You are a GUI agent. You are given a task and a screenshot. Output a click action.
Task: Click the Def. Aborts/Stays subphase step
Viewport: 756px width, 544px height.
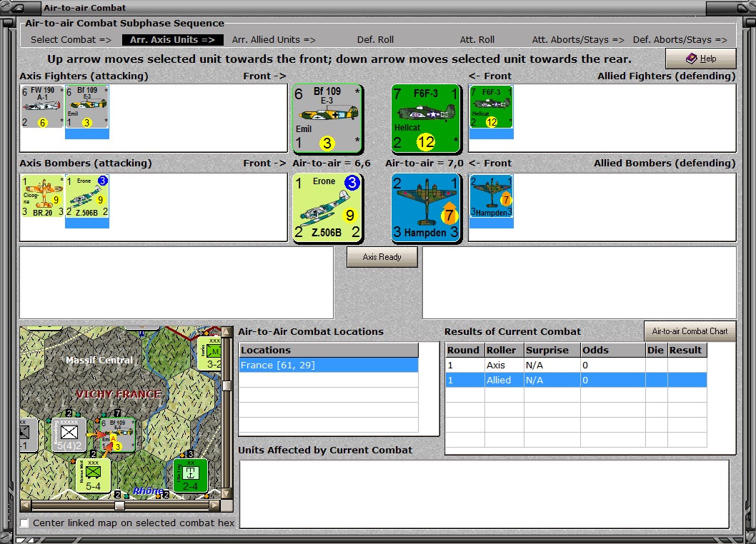(x=680, y=39)
